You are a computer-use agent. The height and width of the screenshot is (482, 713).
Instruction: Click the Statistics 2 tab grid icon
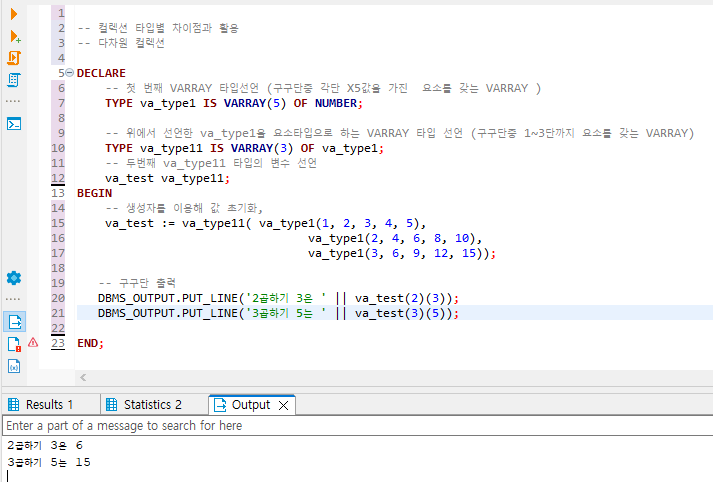(x=111, y=404)
